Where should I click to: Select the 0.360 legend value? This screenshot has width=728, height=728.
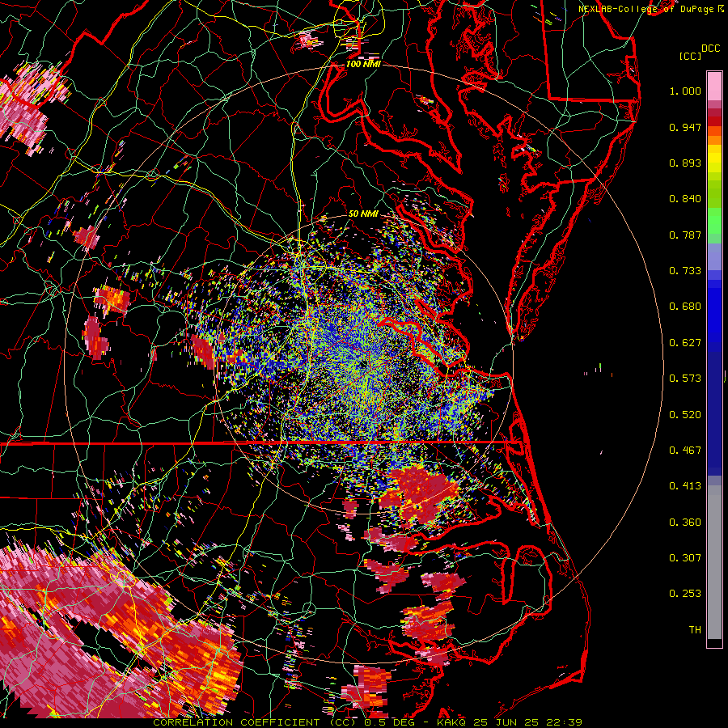(x=685, y=523)
